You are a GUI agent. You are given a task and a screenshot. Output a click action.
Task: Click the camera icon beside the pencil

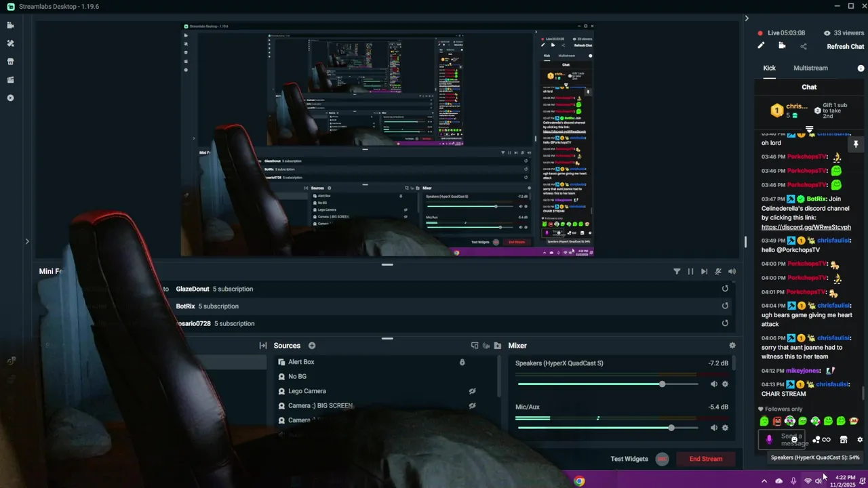pyautogui.click(x=782, y=46)
